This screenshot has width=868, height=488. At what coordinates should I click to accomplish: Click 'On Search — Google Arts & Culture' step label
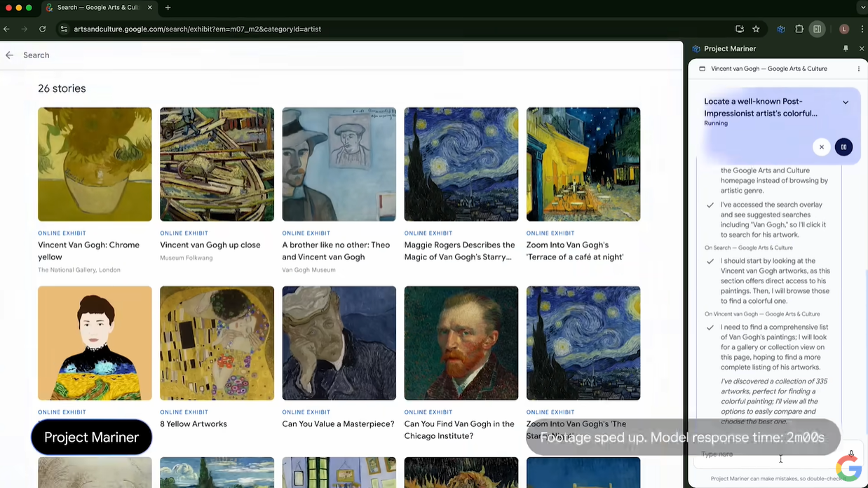pyautogui.click(x=749, y=248)
